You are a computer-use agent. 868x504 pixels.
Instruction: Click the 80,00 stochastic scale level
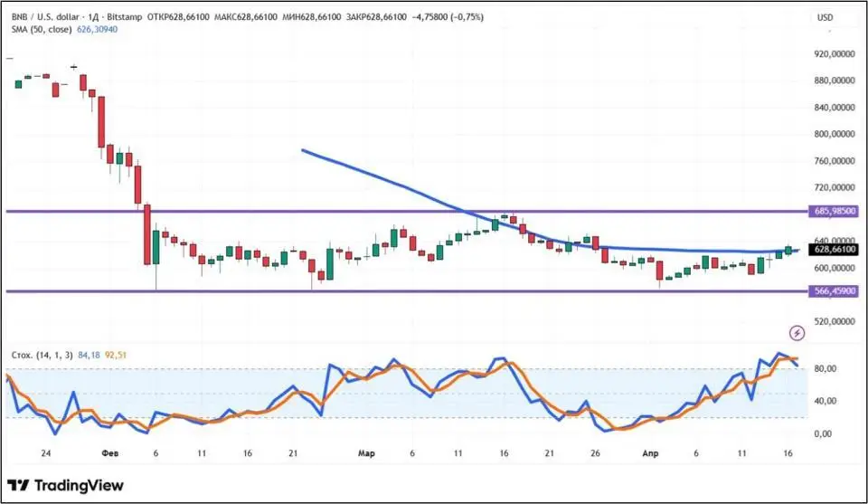pyautogui.click(x=826, y=369)
